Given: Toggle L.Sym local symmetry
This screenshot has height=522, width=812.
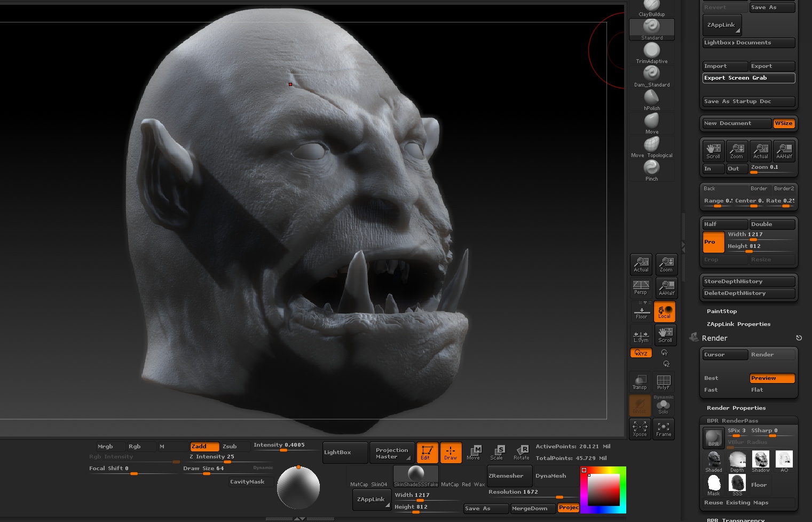Looking at the screenshot, I should pos(641,335).
